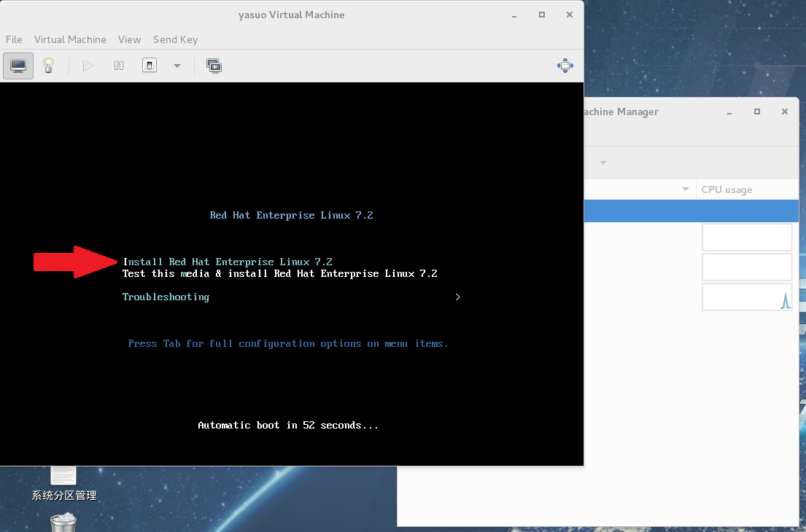Open the Virtual Machine menu
Image resolution: width=806 pixels, height=532 pixels.
click(x=70, y=39)
